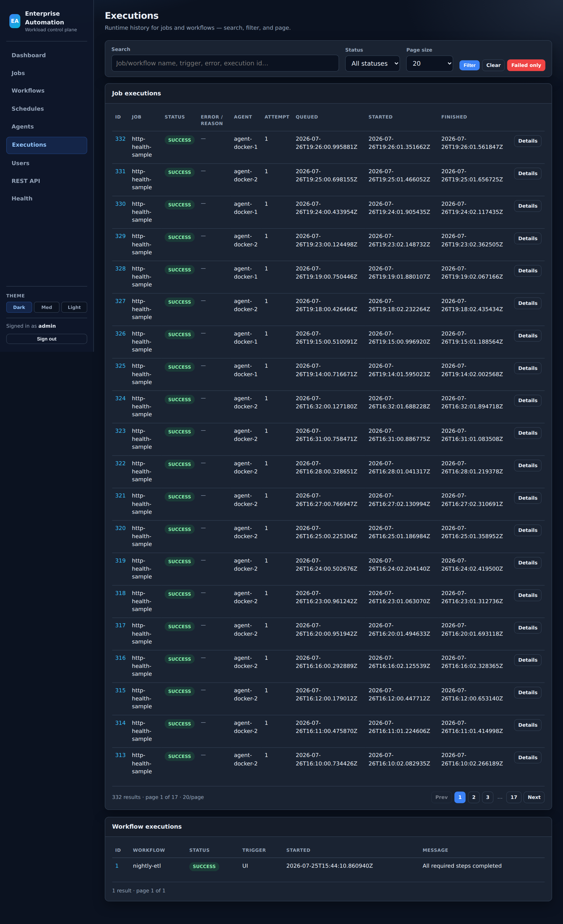The image size is (563, 924).
Task: Open execution ID 325 link
Action: click(120, 366)
